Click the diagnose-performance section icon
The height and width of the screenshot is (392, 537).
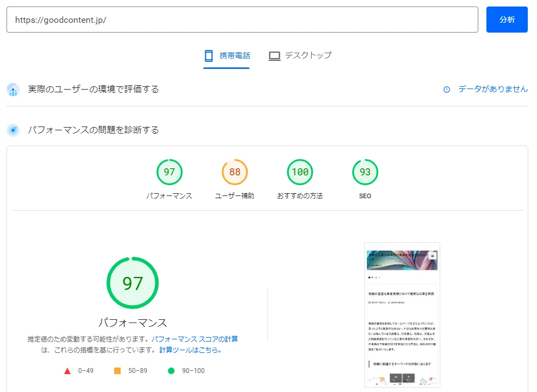[x=13, y=130]
